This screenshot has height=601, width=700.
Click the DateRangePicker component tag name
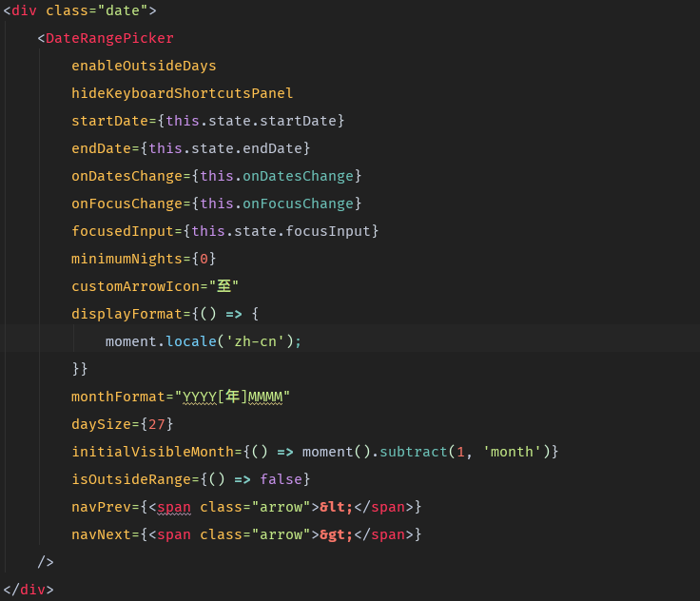109,38
